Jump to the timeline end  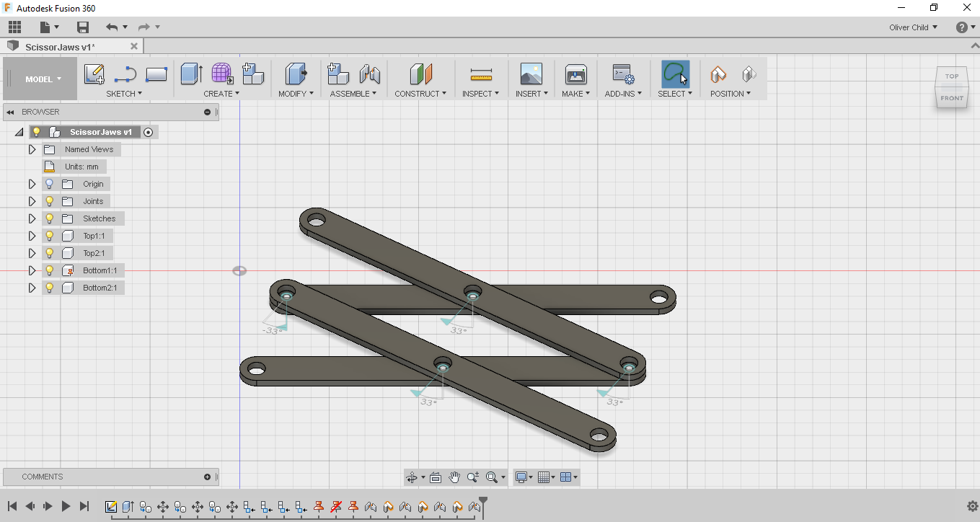[x=84, y=506]
